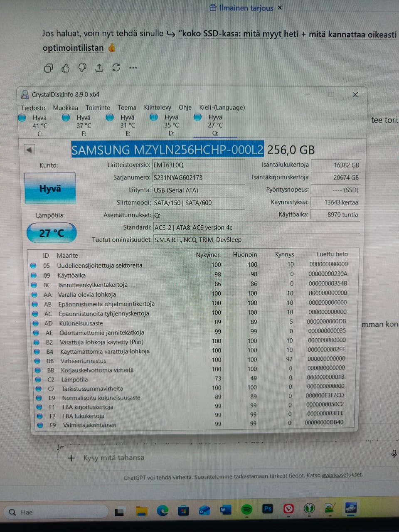This screenshot has width=399, height=532.
Task: Click the koko SSD-kasa suggestion link
Action: click(288, 34)
